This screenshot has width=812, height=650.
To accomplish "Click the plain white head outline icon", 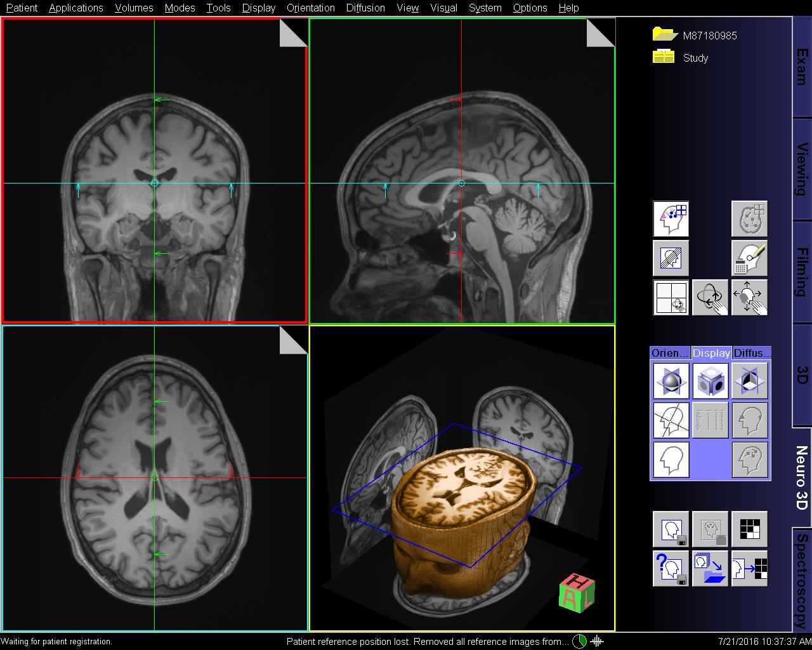I will tap(671, 459).
